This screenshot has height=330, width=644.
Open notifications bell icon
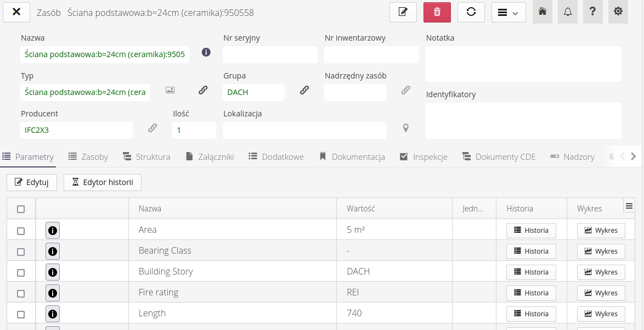pyautogui.click(x=568, y=12)
